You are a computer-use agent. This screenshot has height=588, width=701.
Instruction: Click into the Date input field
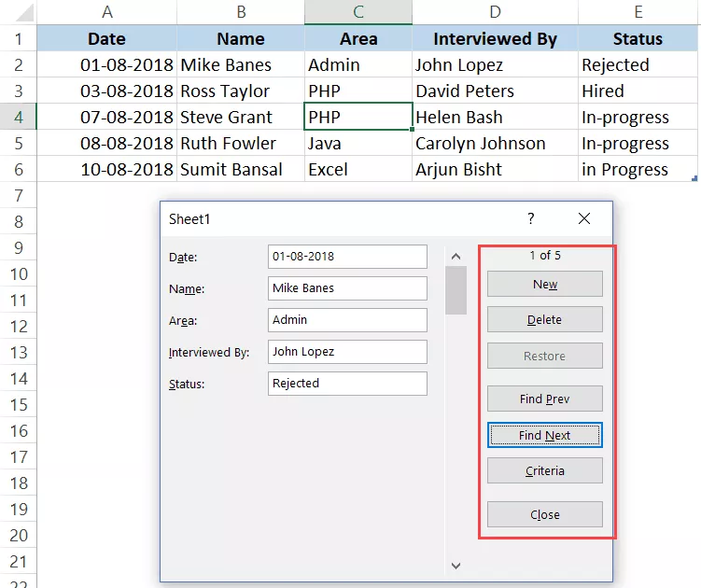pyautogui.click(x=346, y=257)
